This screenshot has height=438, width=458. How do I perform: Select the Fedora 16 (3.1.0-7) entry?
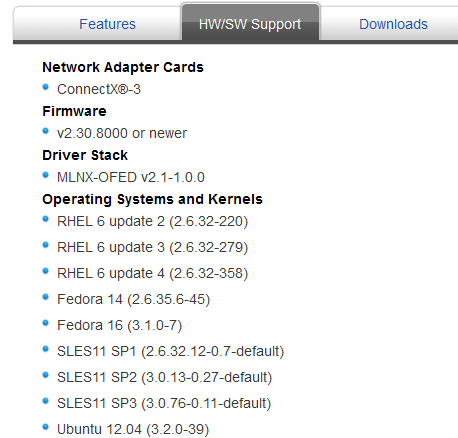click(120, 325)
